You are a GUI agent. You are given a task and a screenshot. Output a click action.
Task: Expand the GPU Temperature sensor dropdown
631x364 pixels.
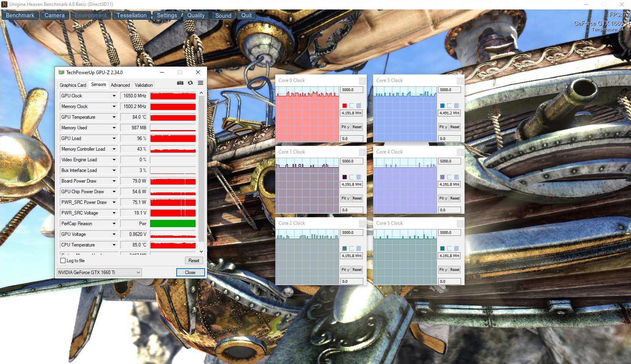pyautogui.click(x=114, y=117)
